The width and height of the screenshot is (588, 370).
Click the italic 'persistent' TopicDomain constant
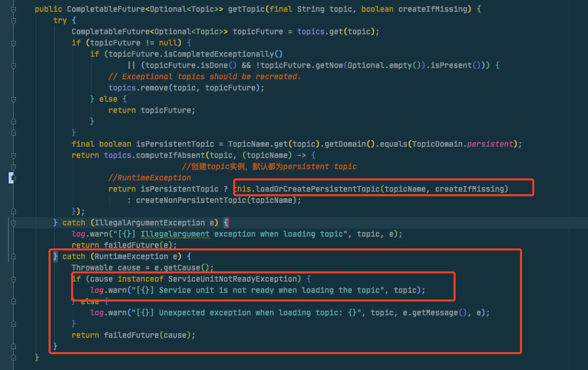tap(490, 144)
